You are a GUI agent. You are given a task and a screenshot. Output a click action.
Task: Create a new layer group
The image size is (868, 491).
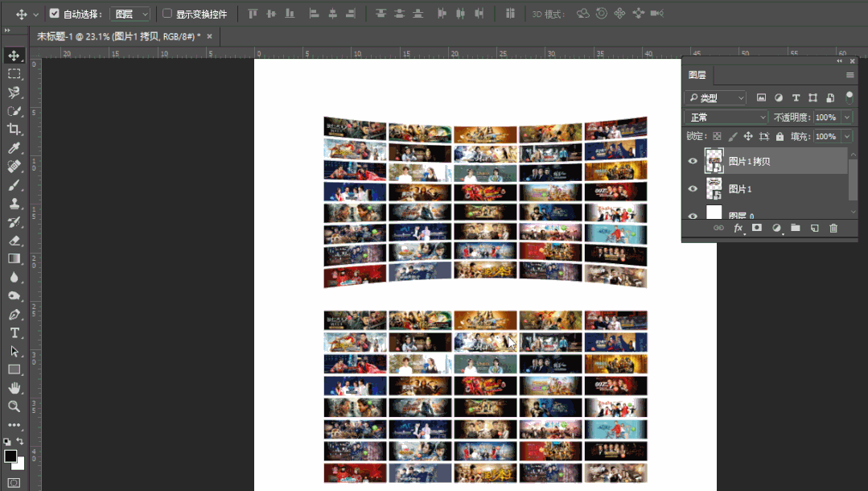click(796, 228)
